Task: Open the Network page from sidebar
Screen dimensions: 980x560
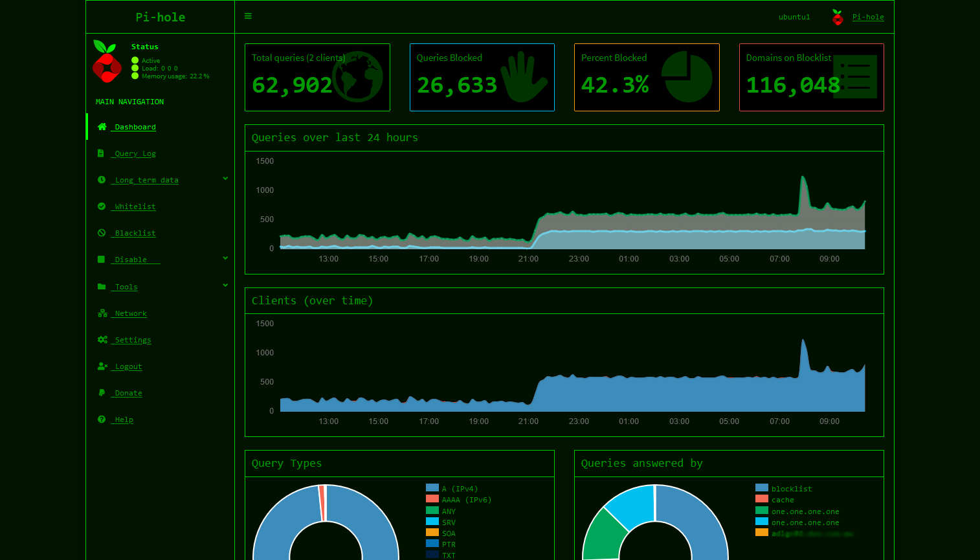Action: [128, 313]
